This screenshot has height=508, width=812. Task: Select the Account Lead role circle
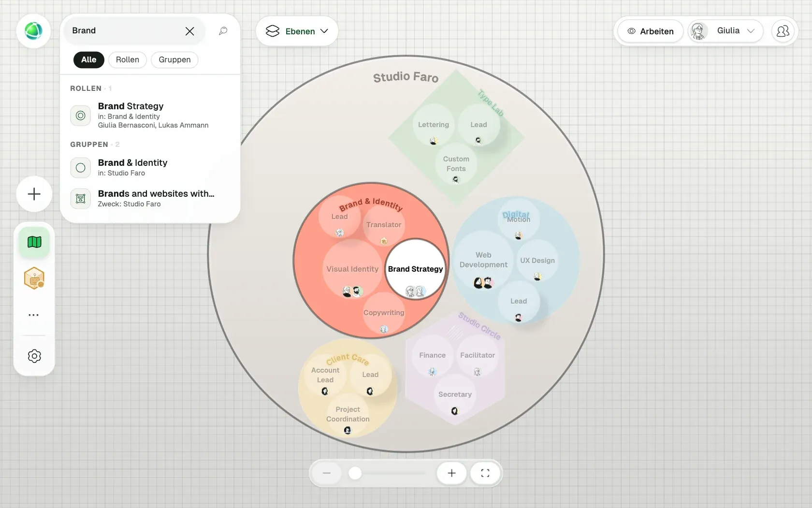(x=325, y=375)
